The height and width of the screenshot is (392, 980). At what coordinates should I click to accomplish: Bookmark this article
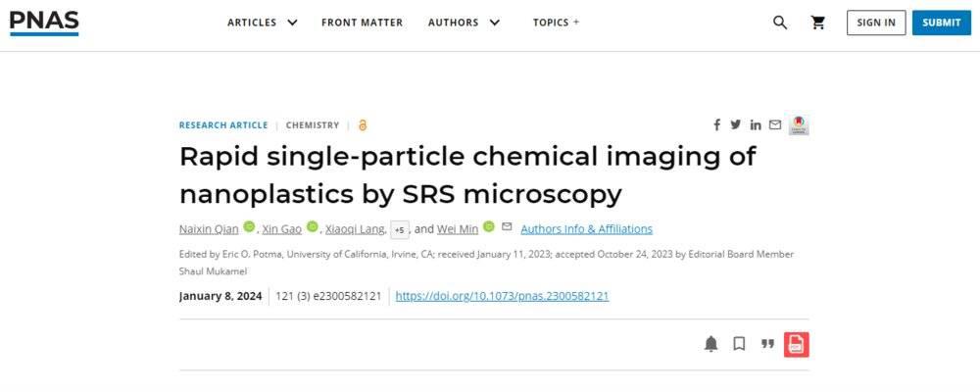point(739,344)
